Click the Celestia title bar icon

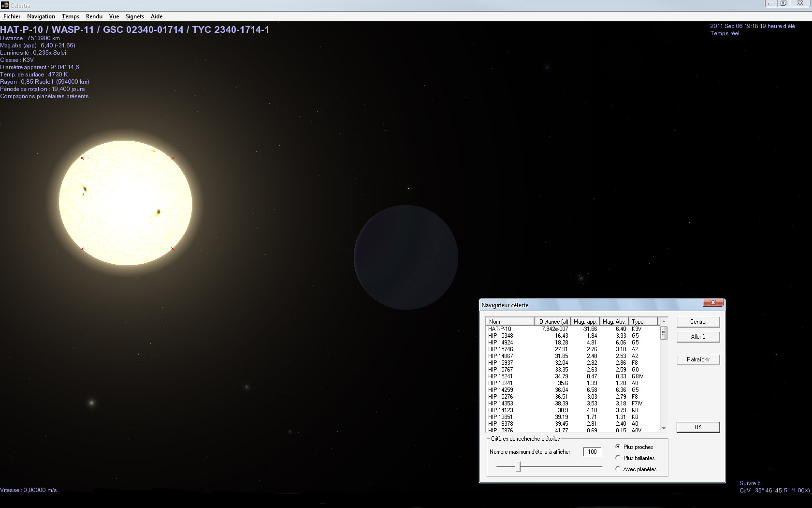pyautogui.click(x=5, y=5)
